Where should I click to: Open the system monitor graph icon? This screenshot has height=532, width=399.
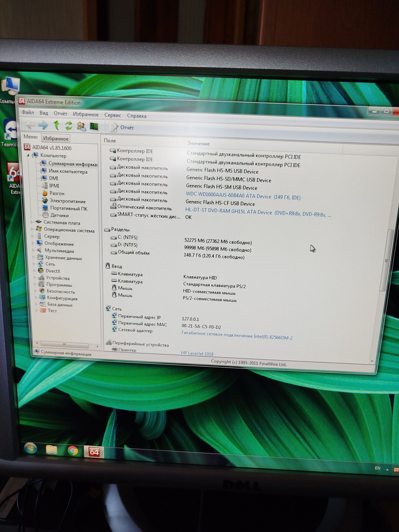94,126
